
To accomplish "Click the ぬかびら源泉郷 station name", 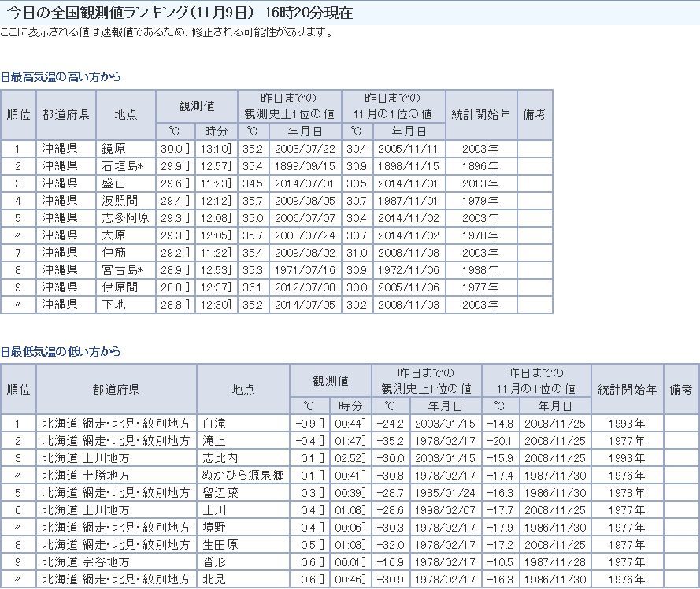I will click(242, 476).
